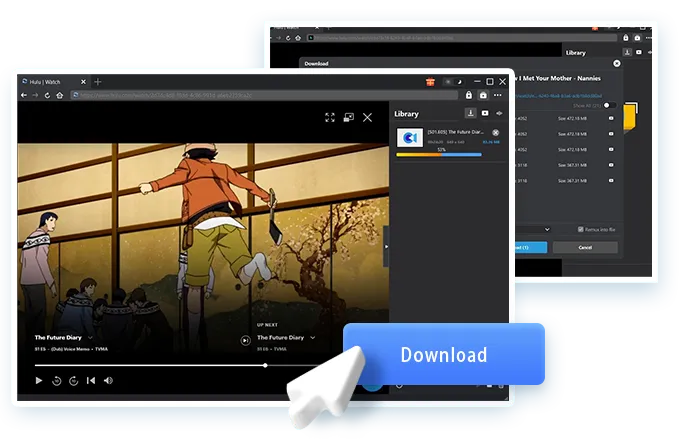Screen dimensions: 686x439
Task: Preview second 367.31 MB stream row
Action: tap(611, 180)
